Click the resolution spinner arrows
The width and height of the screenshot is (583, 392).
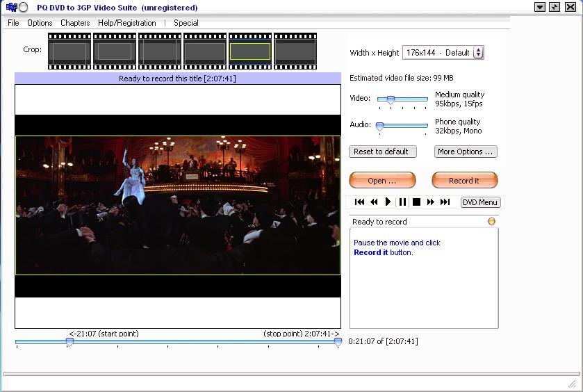pos(478,52)
